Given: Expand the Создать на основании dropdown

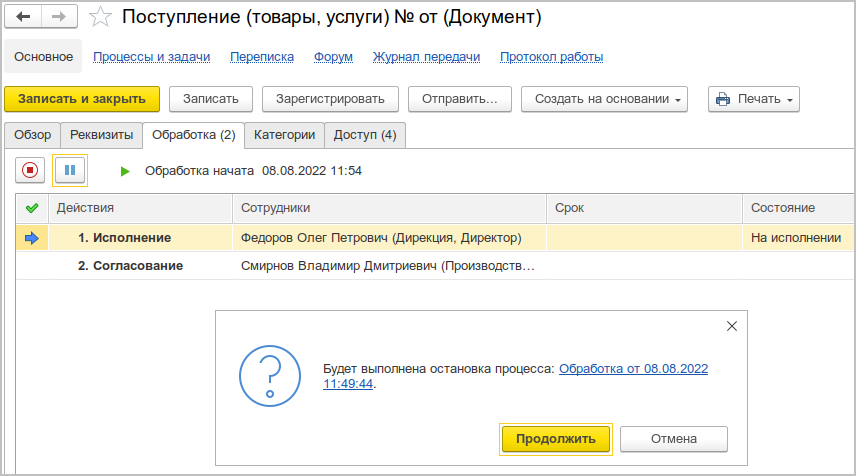Looking at the screenshot, I should (x=608, y=99).
